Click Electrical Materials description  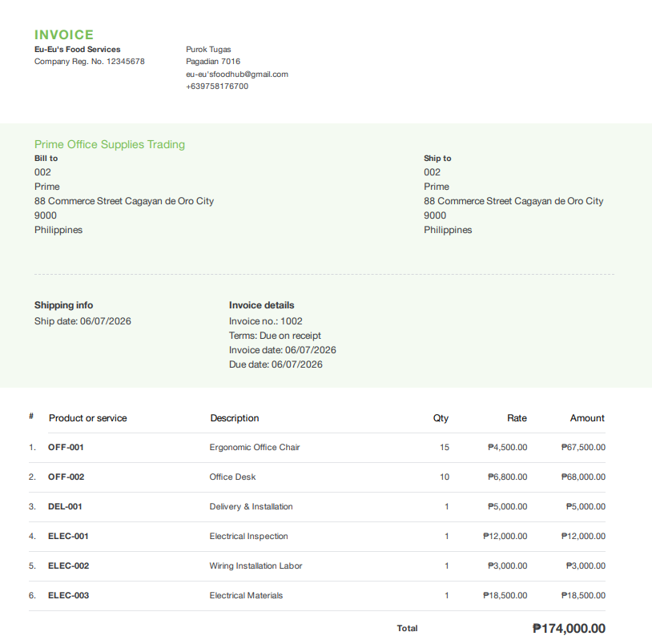(x=246, y=595)
